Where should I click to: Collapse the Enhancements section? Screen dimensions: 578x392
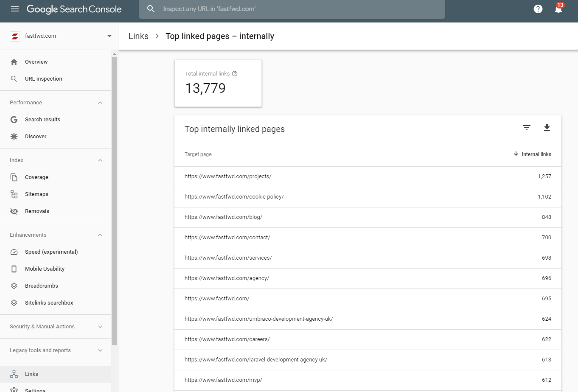click(100, 235)
